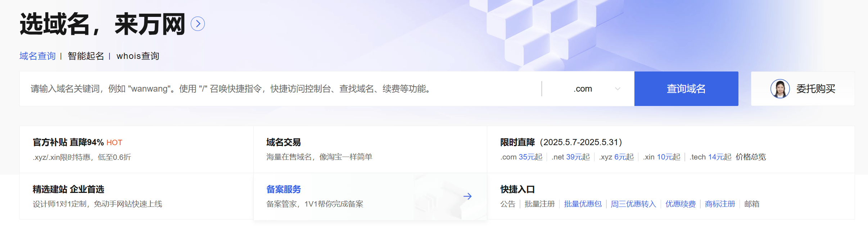Screen dimensions: 868x236
Task: Open the 域名交易 card
Action: (x=284, y=142)
